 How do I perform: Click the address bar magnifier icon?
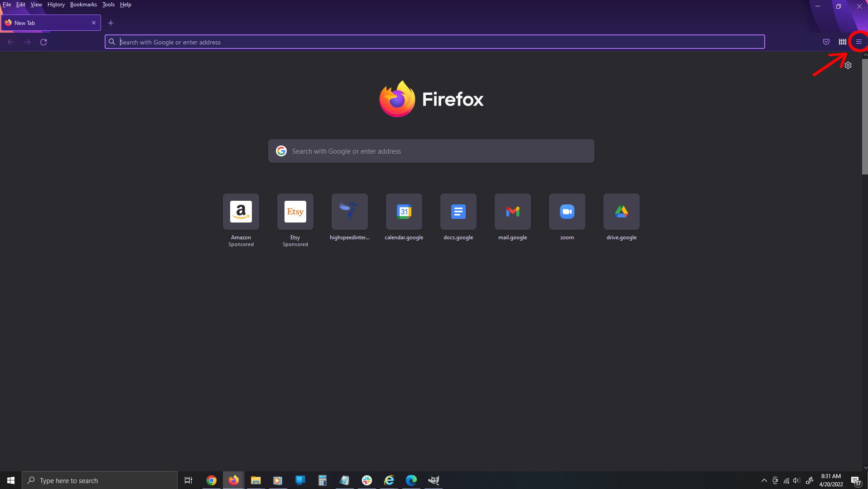(112, 42)
